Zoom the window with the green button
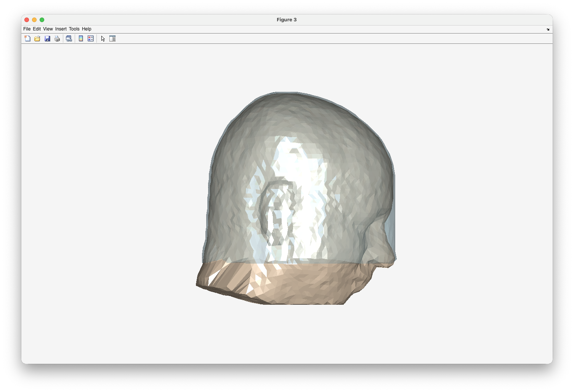Screen dimensions: 574x392 click(x=42, y=20)
